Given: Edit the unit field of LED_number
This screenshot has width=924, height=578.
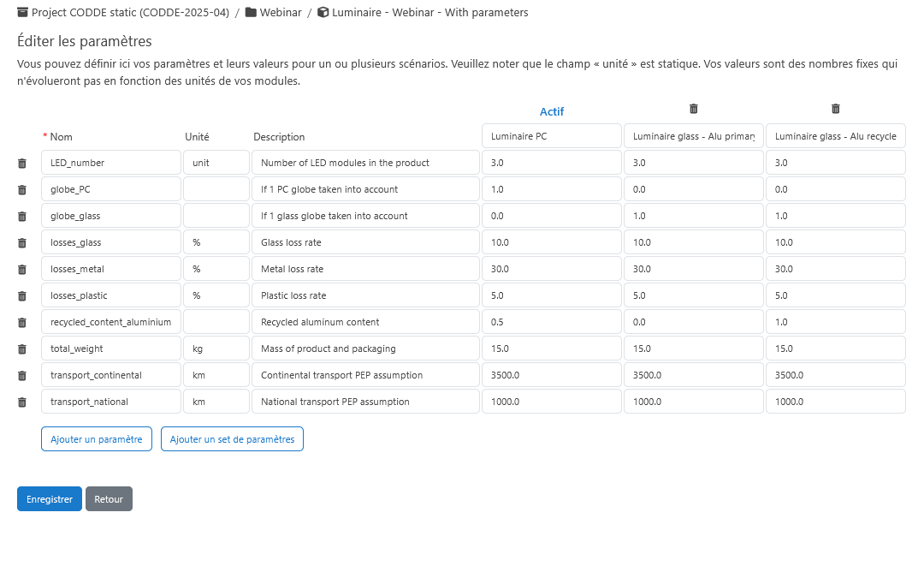Looking at the screenshot, I should point(216,163).
